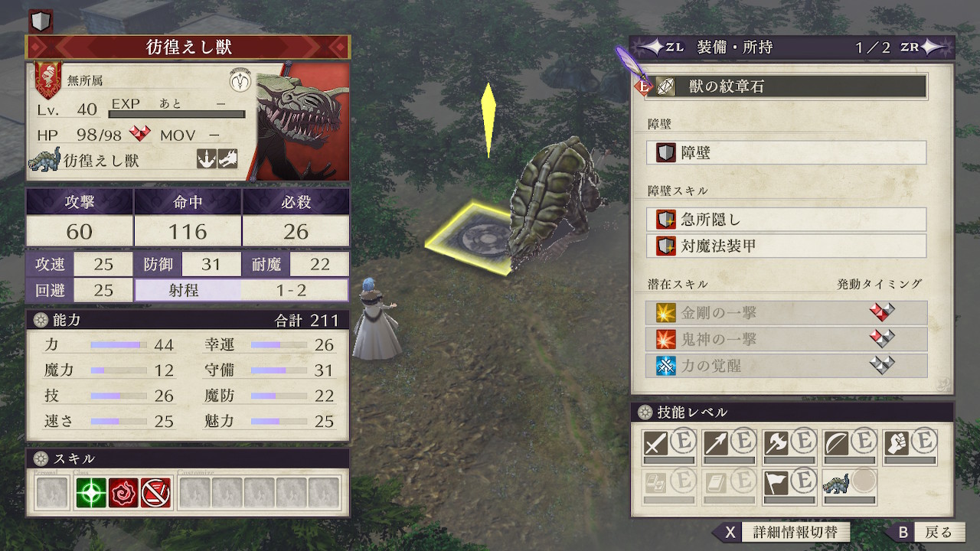Click the sword skill level icon

tap(656, 443)
